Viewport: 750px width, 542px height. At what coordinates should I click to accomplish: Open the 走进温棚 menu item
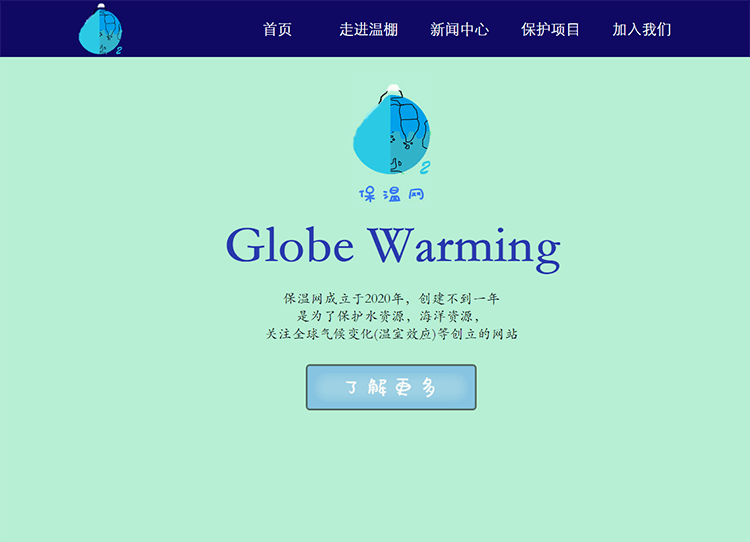click(368, 29)
